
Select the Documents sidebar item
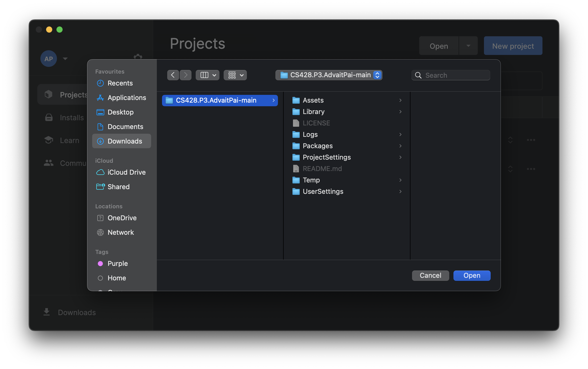pyautogui.click(x=125, y=127)
